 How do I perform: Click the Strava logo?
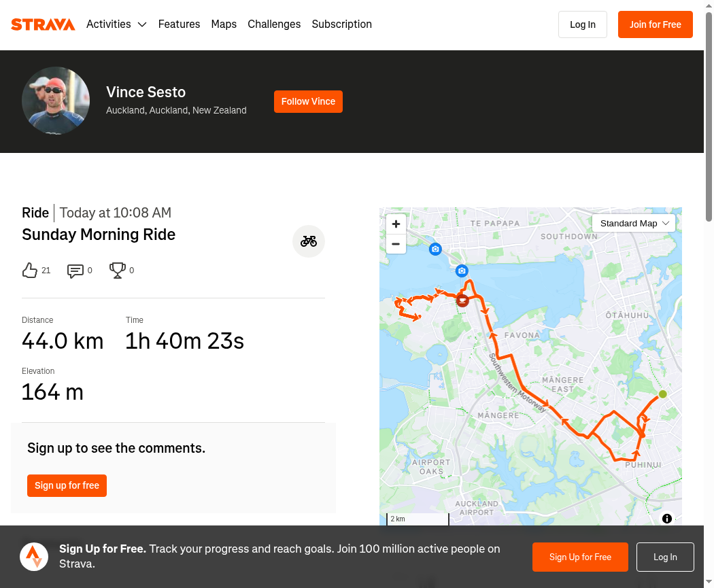coord(43,24)
